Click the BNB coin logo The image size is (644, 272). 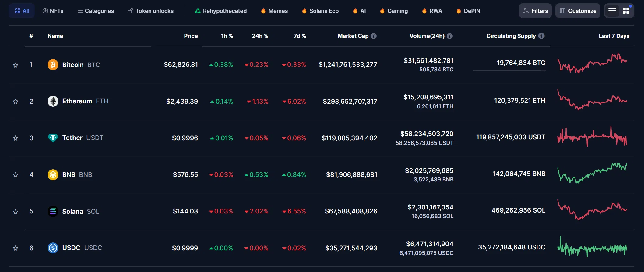coord(53,175)
